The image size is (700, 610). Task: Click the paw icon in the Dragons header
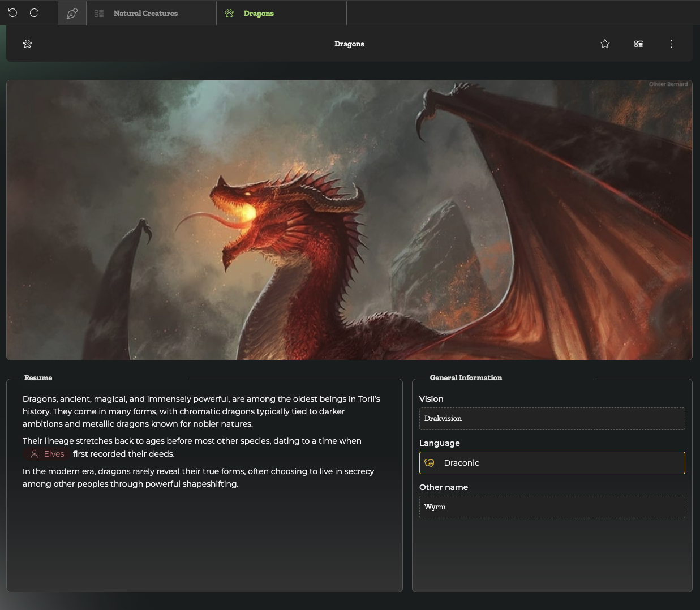tap(27, 44)
